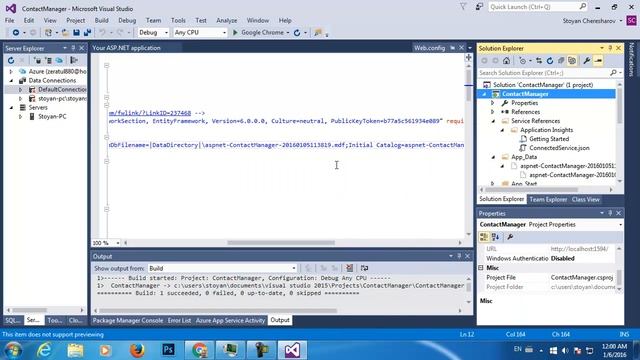Switch to the Team Explorer tab
This screenshot has width=640, height=360.
pyautogui.click(x=548, y=200)
